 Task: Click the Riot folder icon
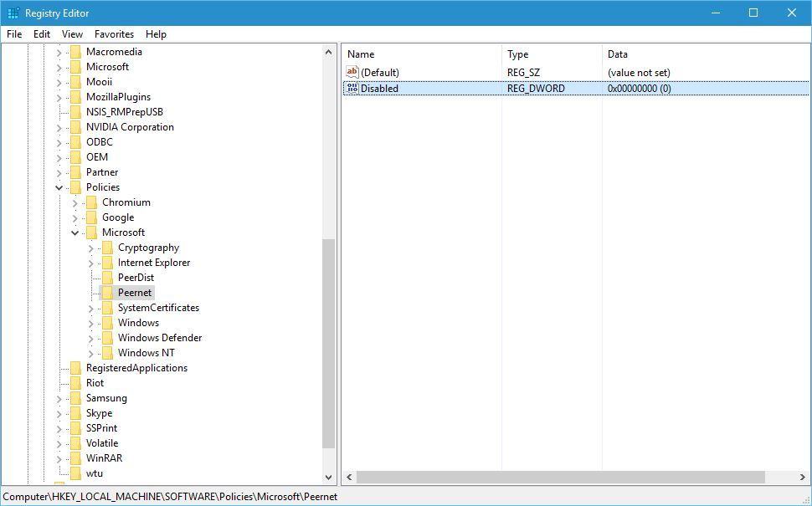pos(75,383)
